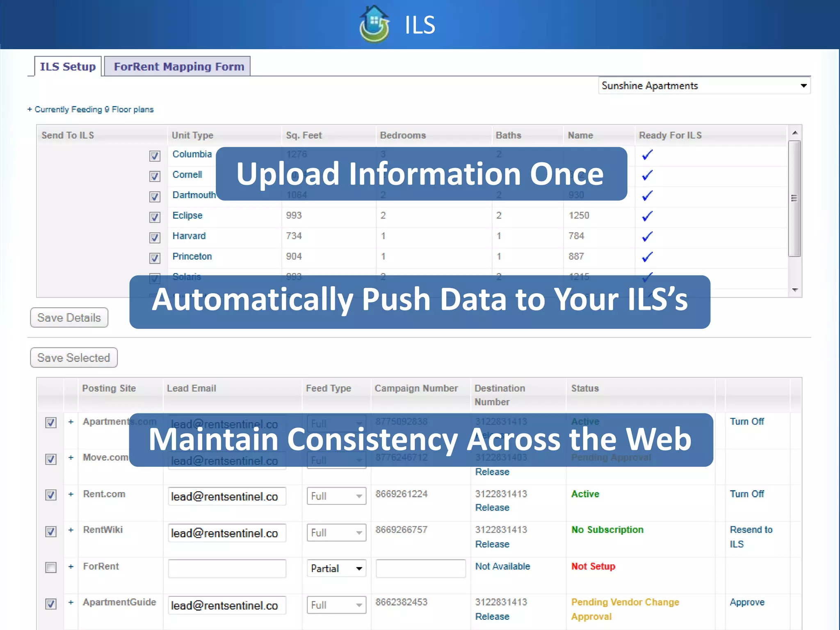Uncheck Send To ILS for Harvard
The width and height of the screenshot is (840, 630).
155,237
